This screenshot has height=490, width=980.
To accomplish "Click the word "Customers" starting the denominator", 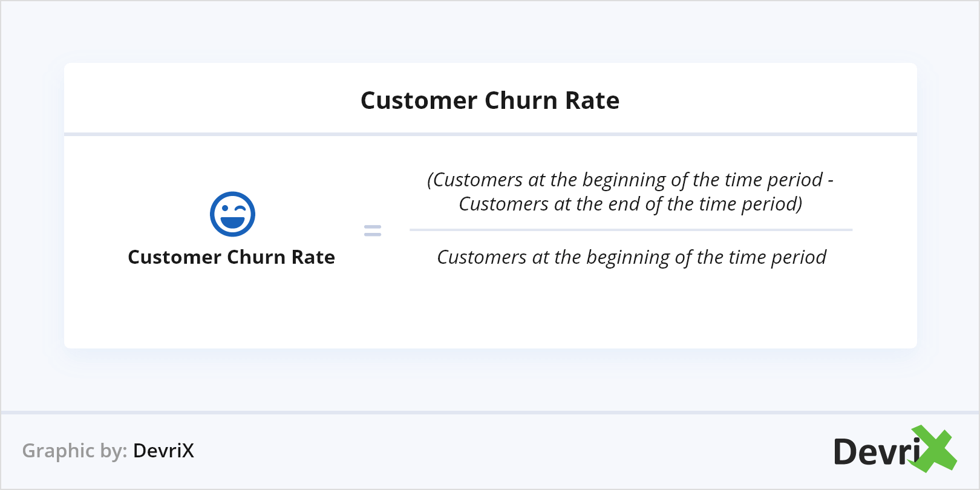I will coord(482,258).
